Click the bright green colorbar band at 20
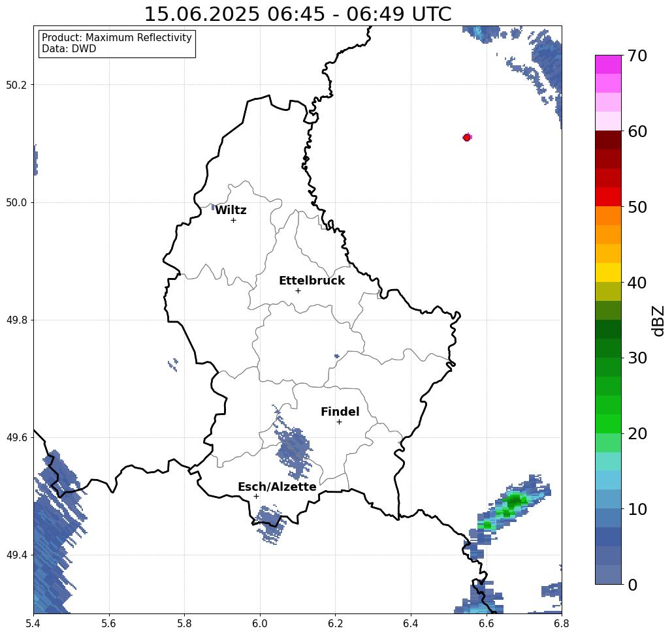This screenshot has height=635, width=672. [x=608, y=424]
